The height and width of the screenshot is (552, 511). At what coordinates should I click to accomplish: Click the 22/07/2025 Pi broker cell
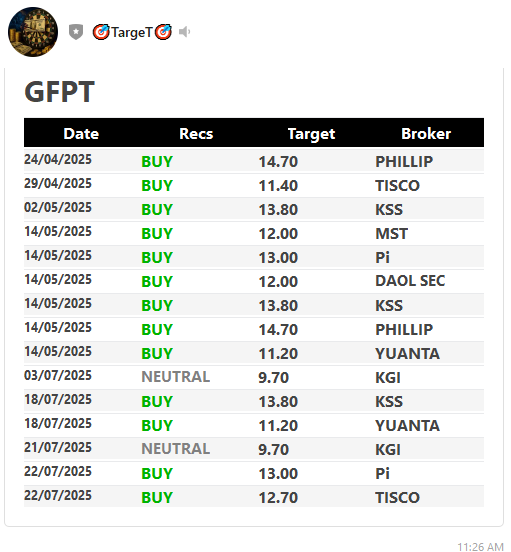coord(382,473)
